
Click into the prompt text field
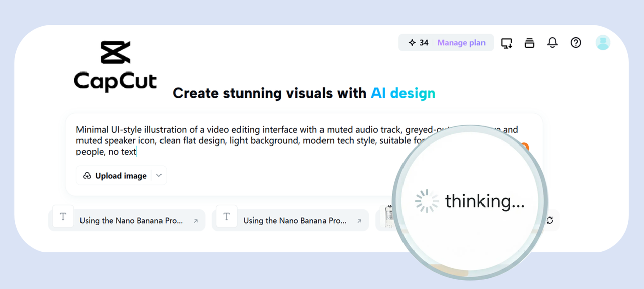pos(242,140)
